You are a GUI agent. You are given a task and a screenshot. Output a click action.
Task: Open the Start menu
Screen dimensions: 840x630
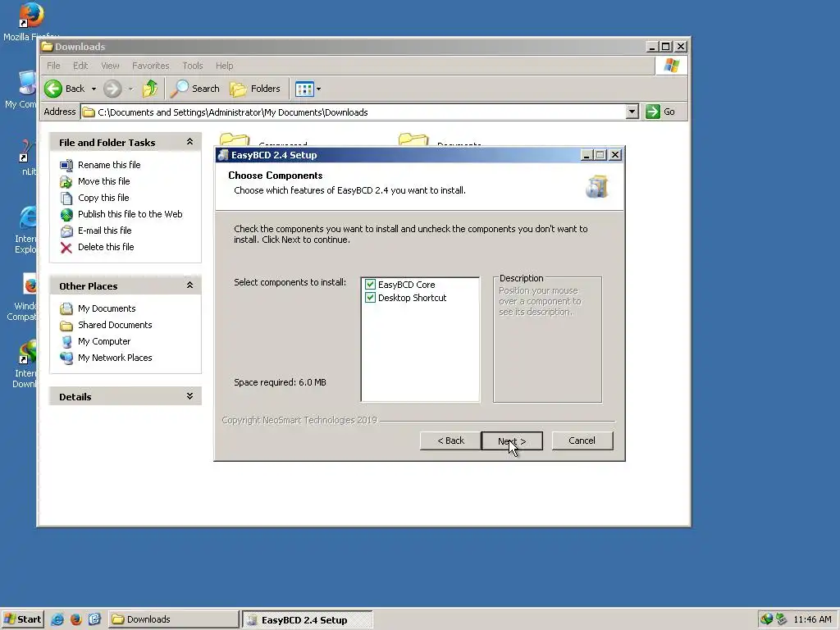pyautogui.click(x=22, y=619)
